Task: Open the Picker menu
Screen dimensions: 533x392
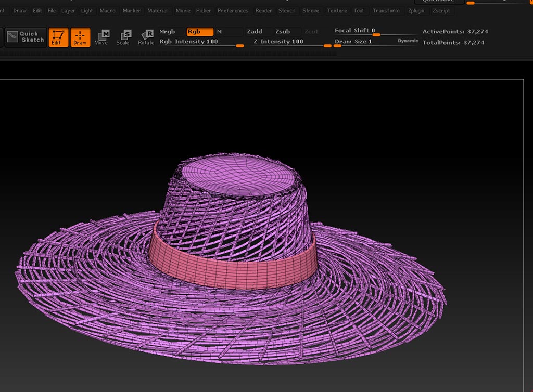Action: tap(204, 11)
